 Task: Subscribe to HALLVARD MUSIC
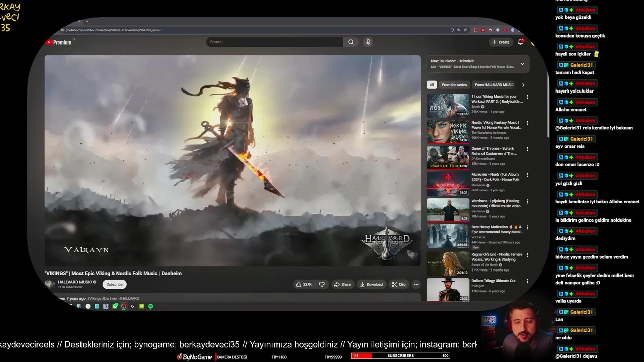click(114, 285)
